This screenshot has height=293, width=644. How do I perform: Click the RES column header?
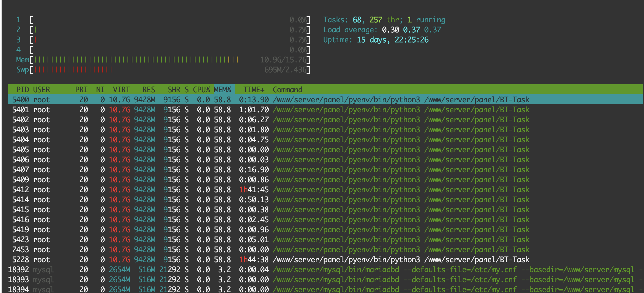[149, 90]
